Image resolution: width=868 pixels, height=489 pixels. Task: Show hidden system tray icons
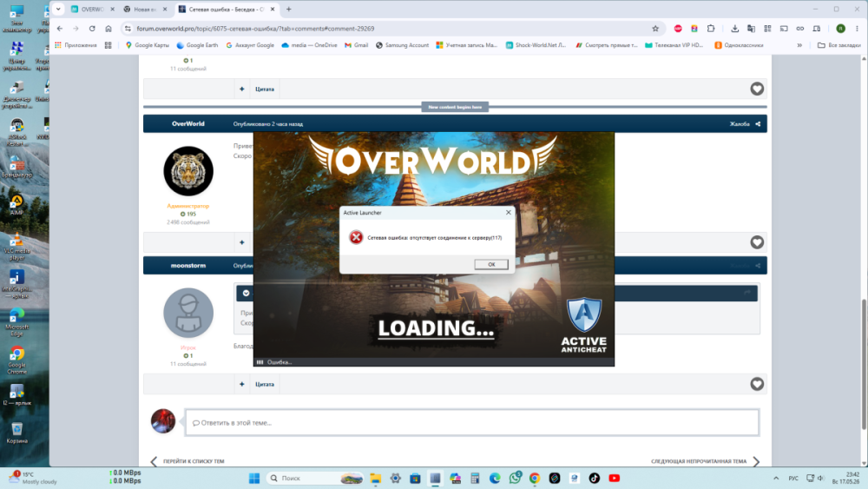point(775,478)
